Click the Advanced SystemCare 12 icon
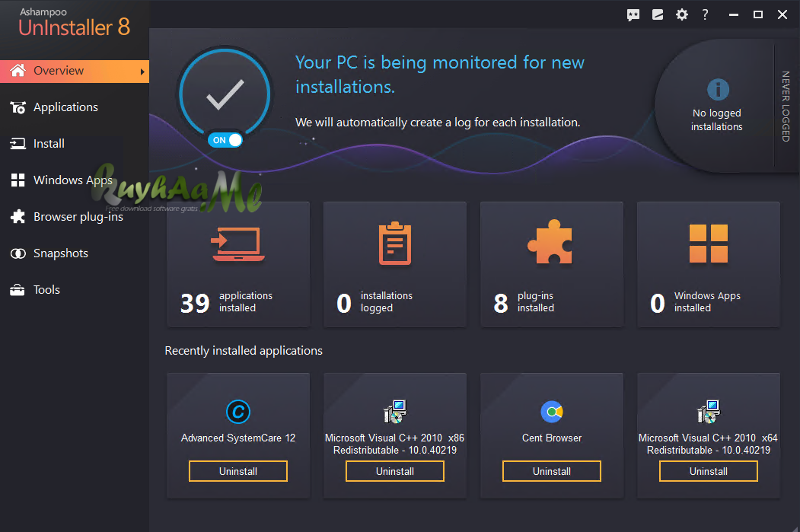This screenshot has width=800, height=532. point(238,412)
